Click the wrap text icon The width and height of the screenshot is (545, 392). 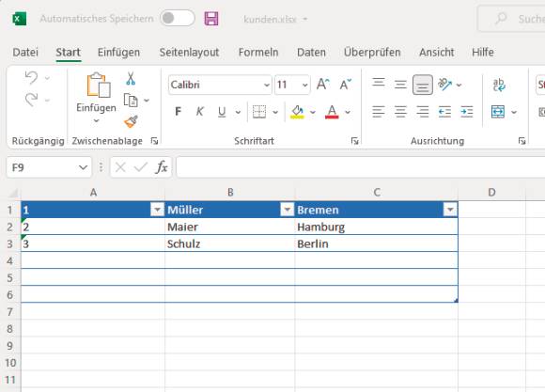tap(499, 85)
